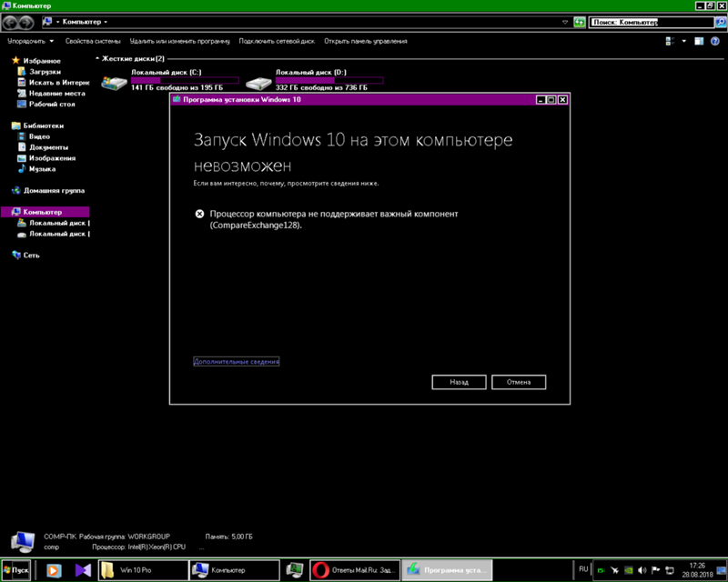Viewport: 728px width, 582px height.
Task: Toggle the preview pane icon
Action: coord(699,41)
